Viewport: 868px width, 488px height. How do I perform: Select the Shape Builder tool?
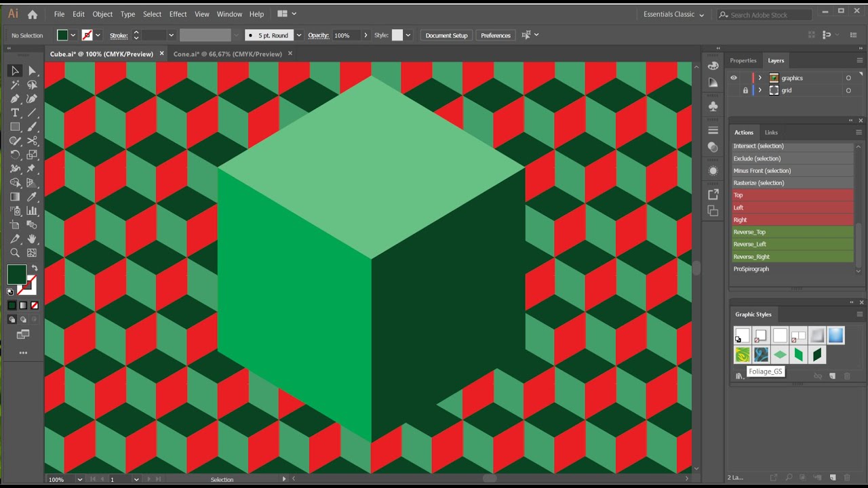(x=15, y=182)
